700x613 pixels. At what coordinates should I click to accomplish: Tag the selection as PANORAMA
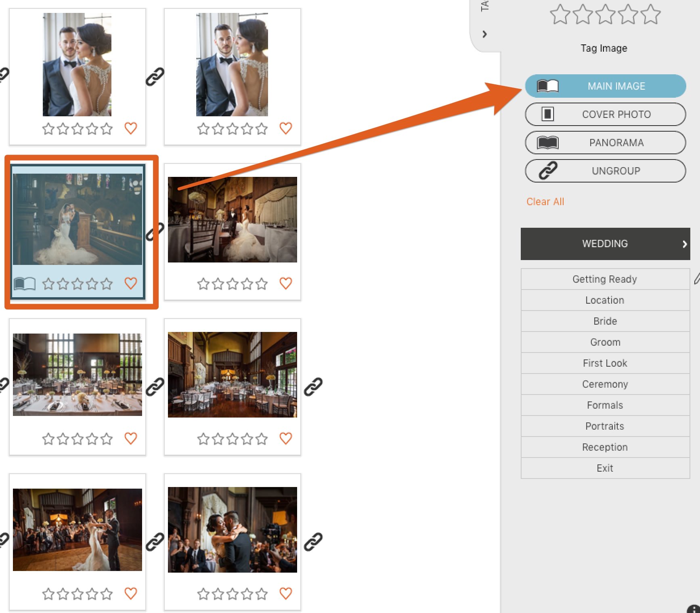[x=606, y=143]
